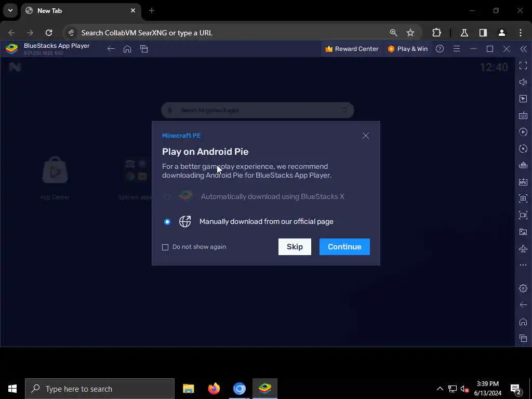This screenshot has width=532, height=399.
Task: Show hidden system tray icons
Action: pos(440,389)
